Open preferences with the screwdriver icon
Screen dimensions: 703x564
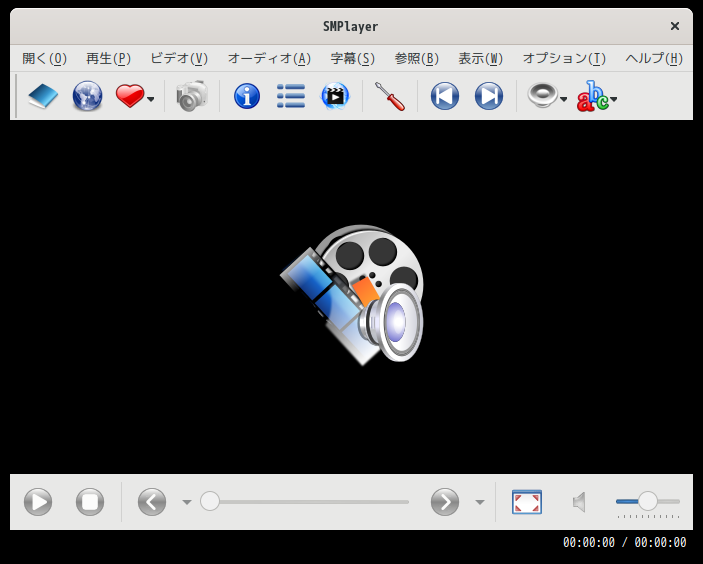point(390,96)
